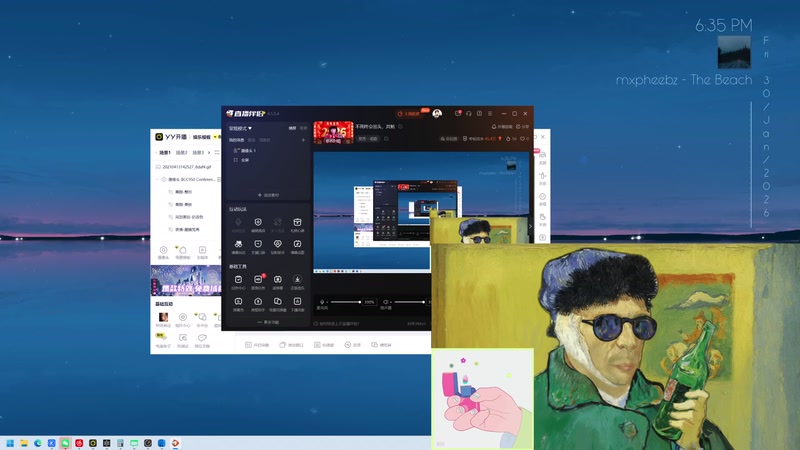Viewport: 800px width, 450px height.
Task: Click the fireworks castle banner in the YY window
Action: click(x=186, y=280)
